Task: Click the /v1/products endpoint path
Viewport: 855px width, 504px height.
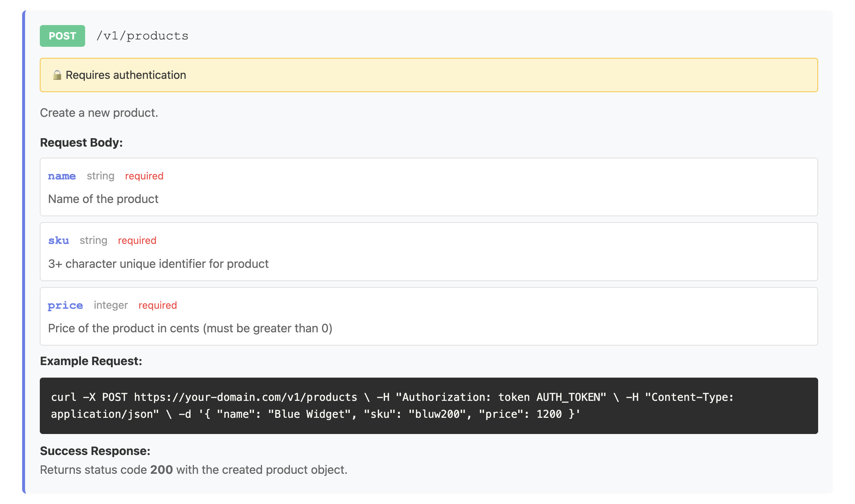Action: (142, 36)
